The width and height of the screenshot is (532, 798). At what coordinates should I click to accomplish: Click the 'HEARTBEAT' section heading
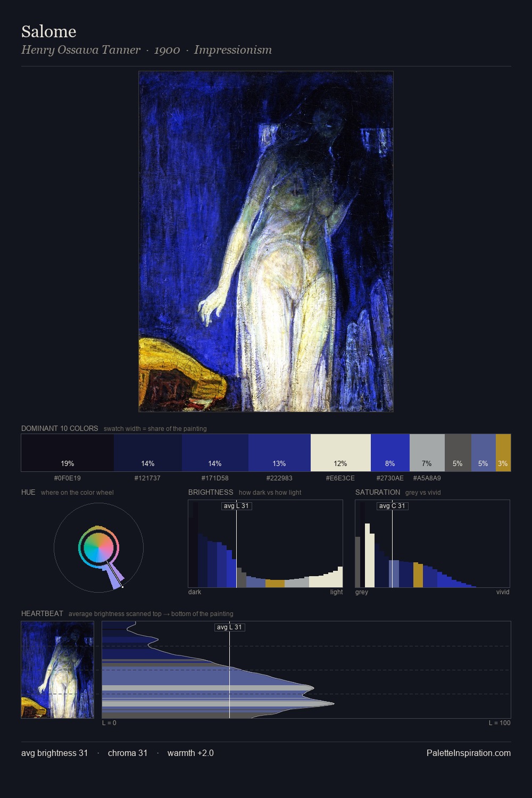click(42, 613)
